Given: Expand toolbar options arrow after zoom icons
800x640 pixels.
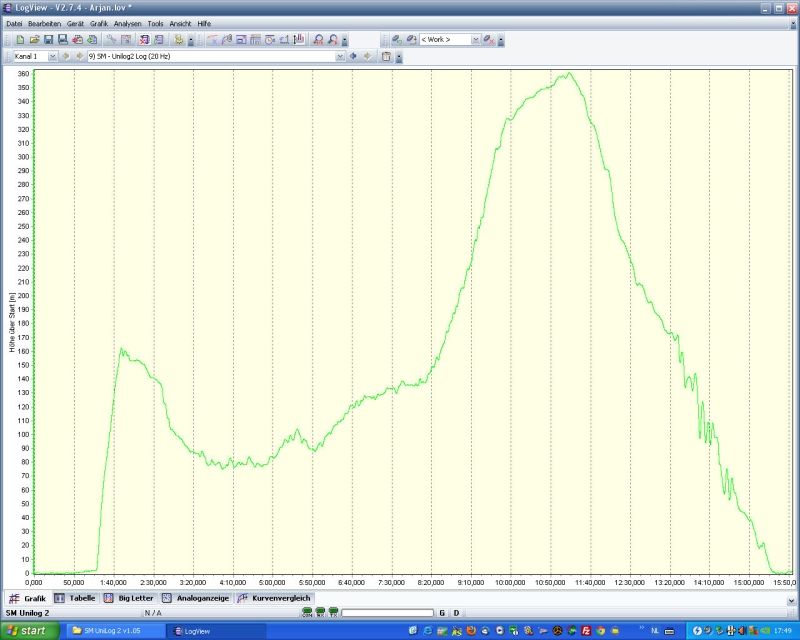Looking at the screenshot, I should (344, 40).
